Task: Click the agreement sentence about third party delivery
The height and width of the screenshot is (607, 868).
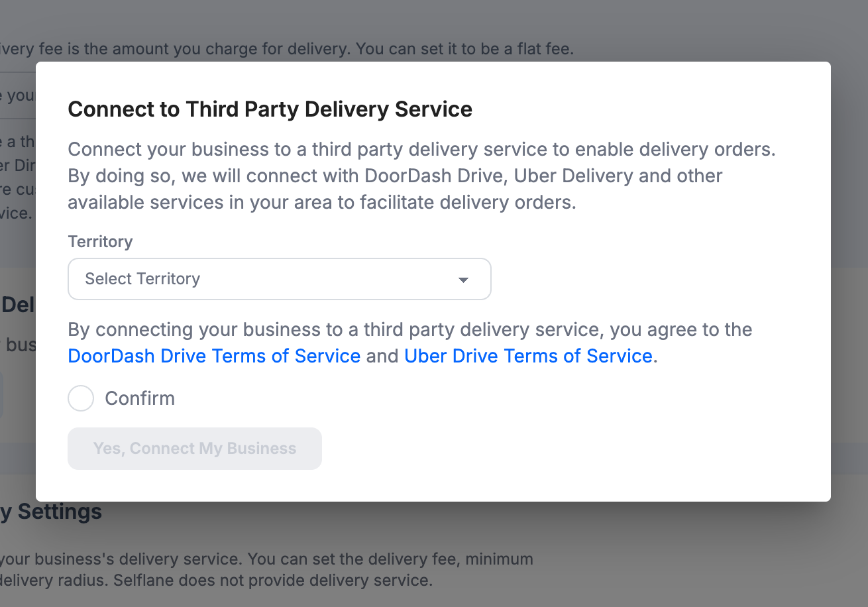Action: pyautogui.click(x=409, y=329)
